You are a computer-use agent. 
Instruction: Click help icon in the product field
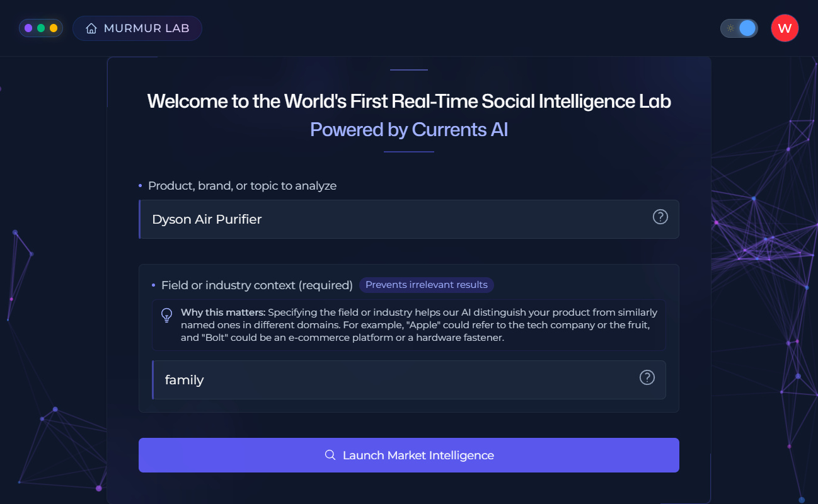[660, 217]
